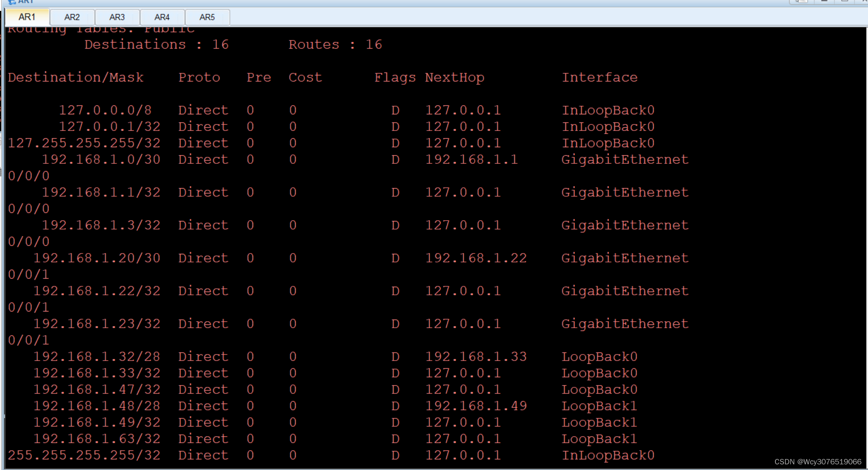Click the Routes : 16 summary text
The image size is (868, 470).
pos(335,45)
